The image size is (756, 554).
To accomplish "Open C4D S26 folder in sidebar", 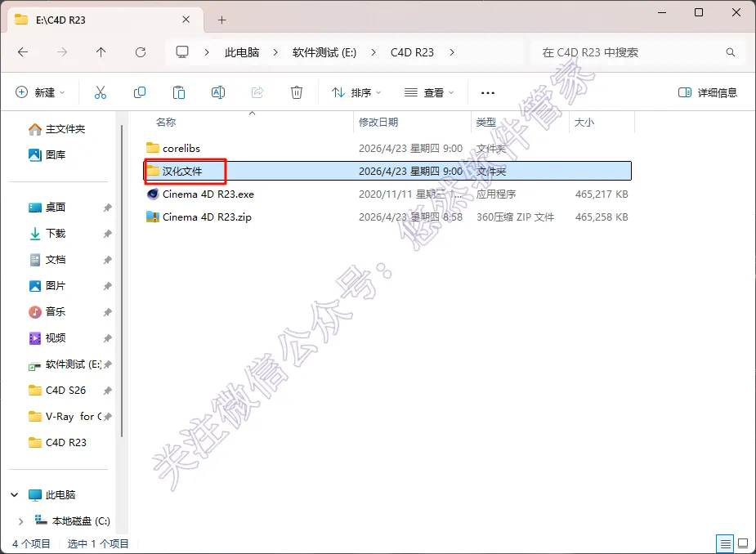I will [x=57, y=390].
